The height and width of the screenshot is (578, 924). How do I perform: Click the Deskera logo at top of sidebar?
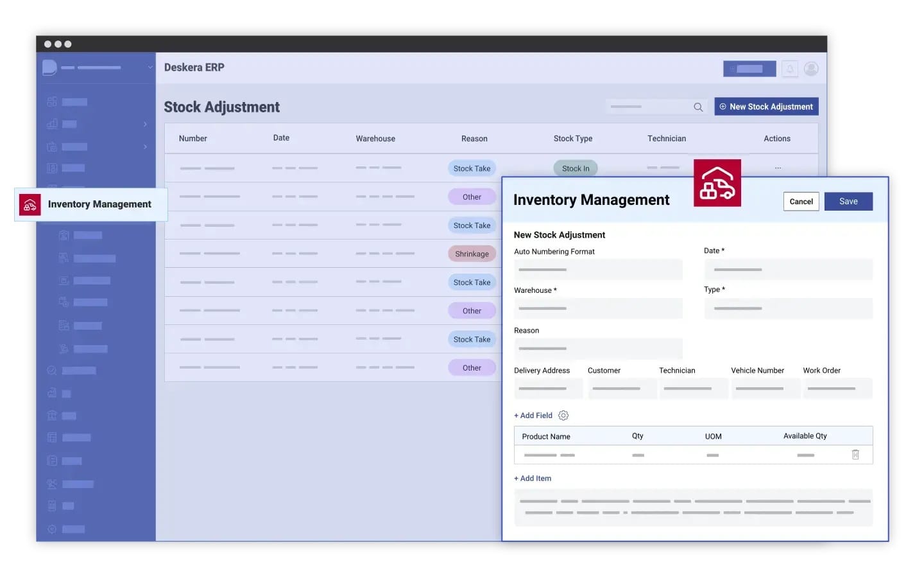tap(49, 67)
